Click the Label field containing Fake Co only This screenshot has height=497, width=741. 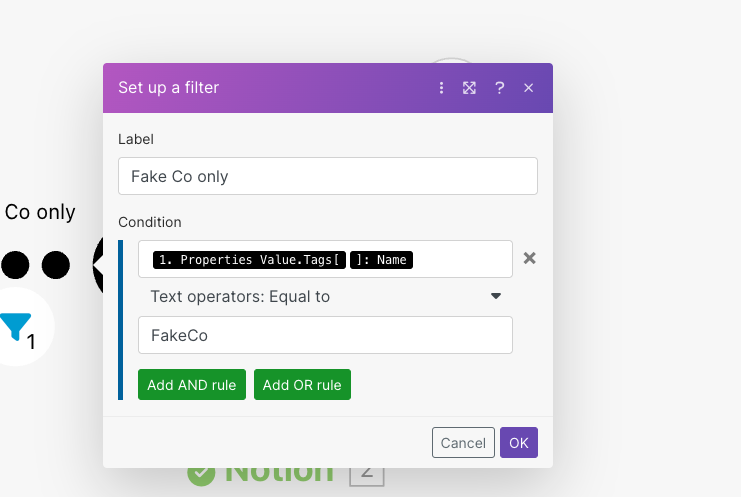(327, 176)
